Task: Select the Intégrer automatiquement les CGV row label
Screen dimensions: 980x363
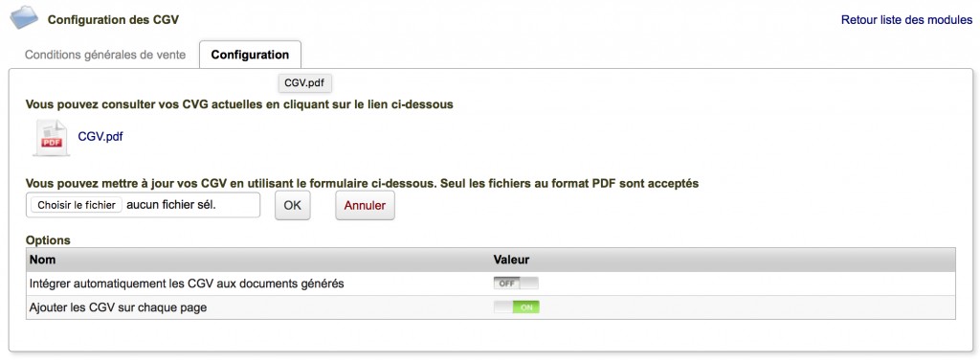Action: pyautogui.click(x=187, y=284)
